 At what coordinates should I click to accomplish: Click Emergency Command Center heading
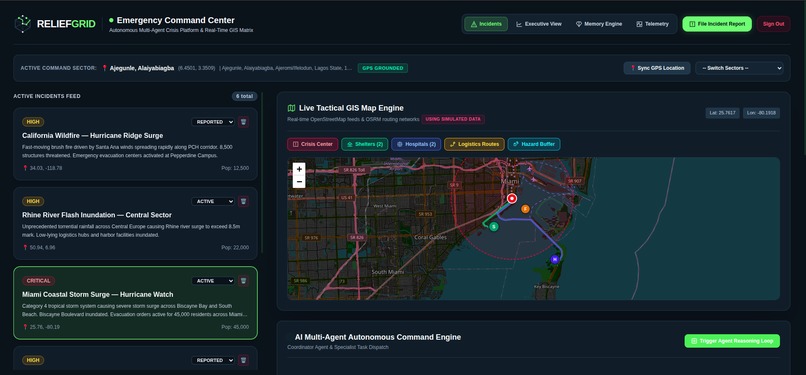tap(175, 21)
